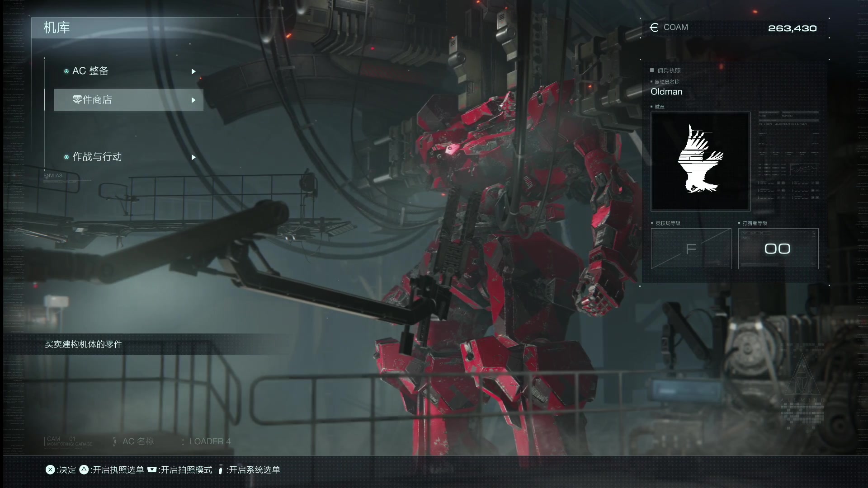Click the raven emblem thumbnail
The width and height of the screenshot is (868, 488).
(x=700, y=161)
